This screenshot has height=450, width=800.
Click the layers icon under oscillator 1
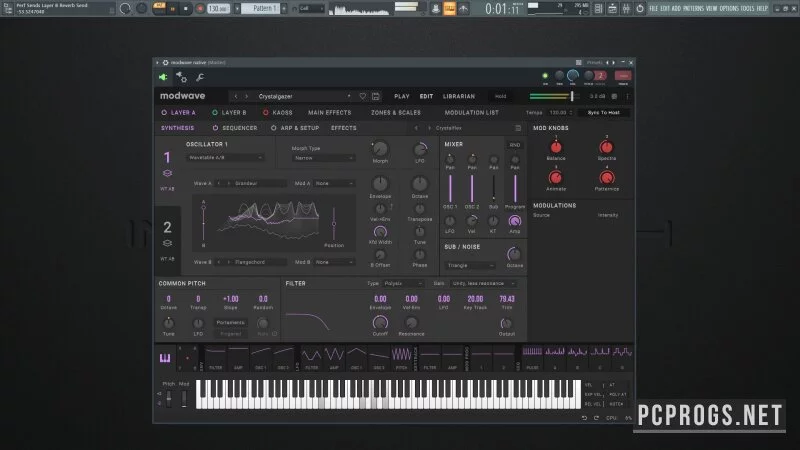(x=167, y=173)
